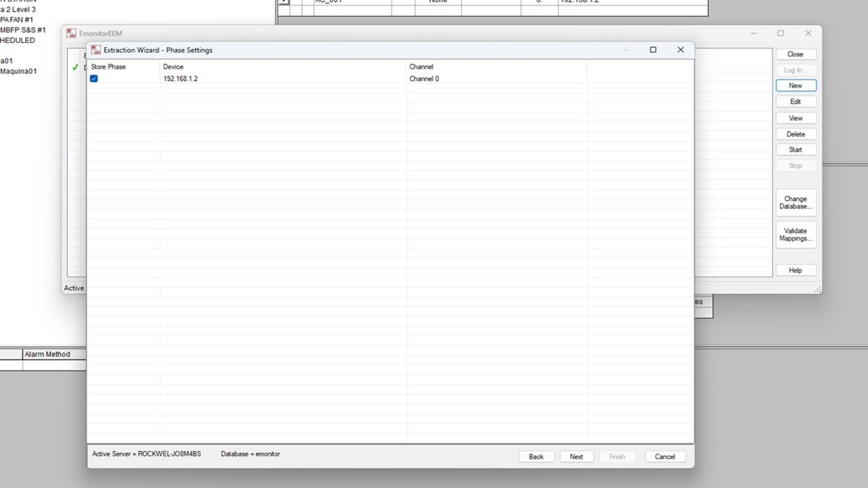868x488 pixels.
Task: Select device cell 192.168.1.2
Action: [180, 78]
